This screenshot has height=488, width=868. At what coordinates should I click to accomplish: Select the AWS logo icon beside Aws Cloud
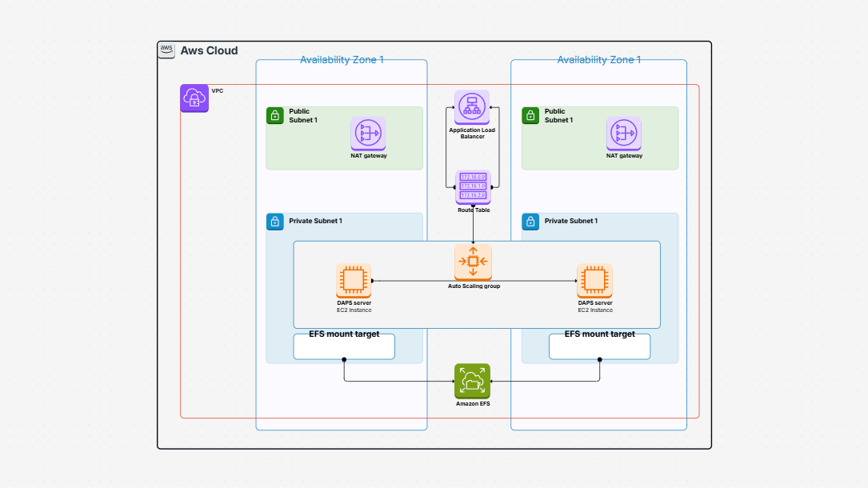pyautogui.click(x=166, y=50)
